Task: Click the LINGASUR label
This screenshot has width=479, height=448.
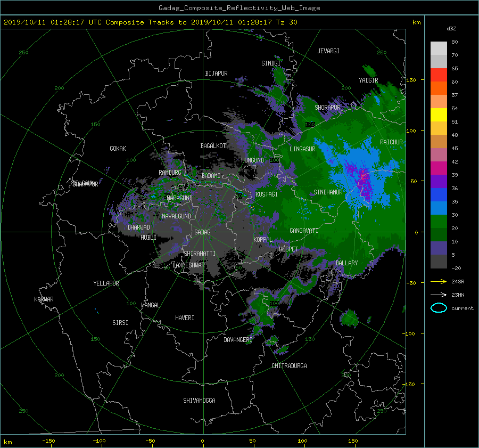Action: pos(302,149)
